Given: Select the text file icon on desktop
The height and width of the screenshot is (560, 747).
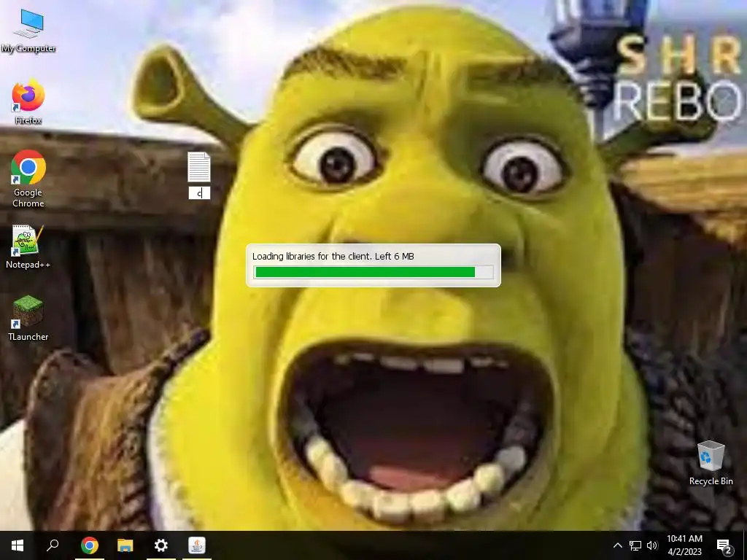Looking at the screenshot, I should [199, 167].
